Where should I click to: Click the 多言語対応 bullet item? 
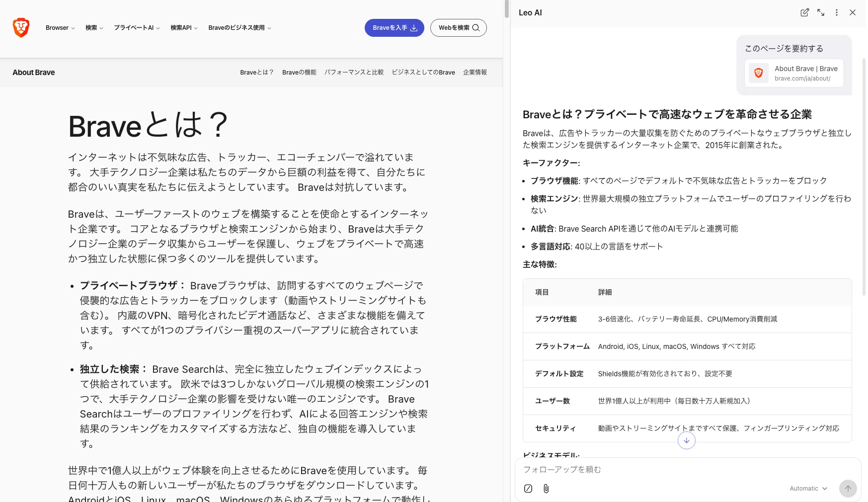click(597, 247)
